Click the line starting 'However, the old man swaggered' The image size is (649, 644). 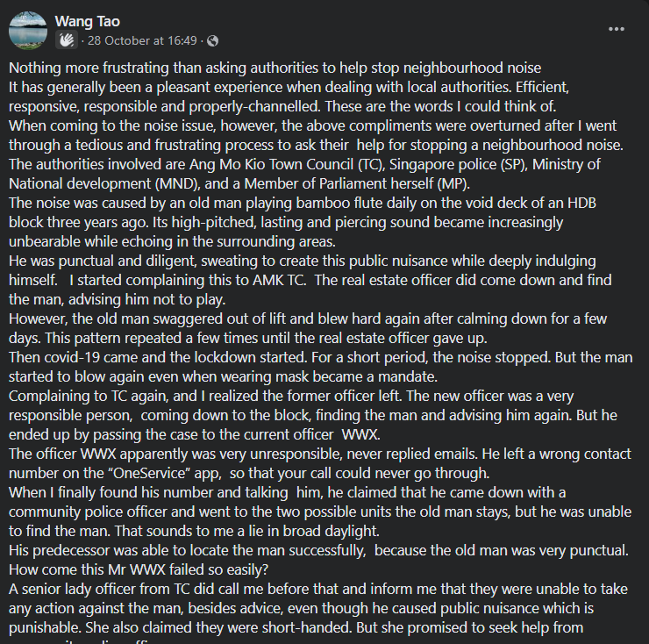308,318
